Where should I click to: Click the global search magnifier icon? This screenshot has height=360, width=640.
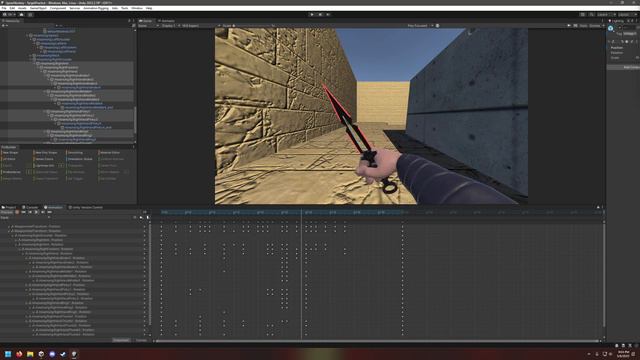pos(591,15)
